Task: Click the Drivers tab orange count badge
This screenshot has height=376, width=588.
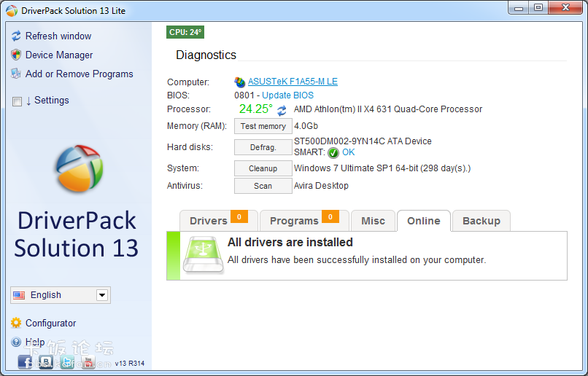Action: pos(239,216)
